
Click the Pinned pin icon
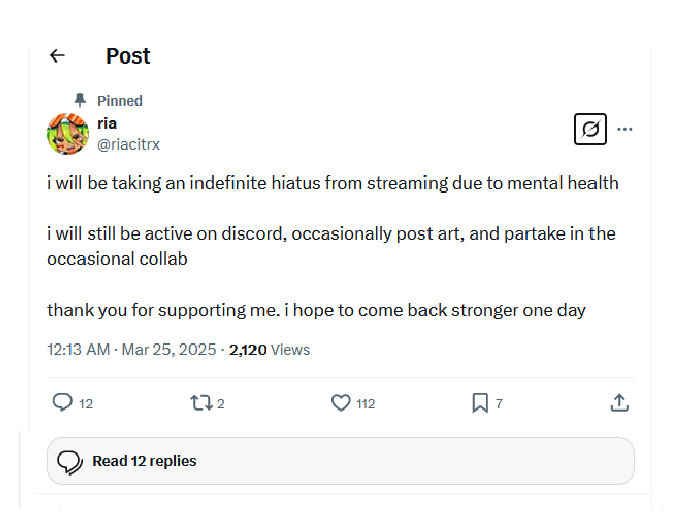[80, 100]
